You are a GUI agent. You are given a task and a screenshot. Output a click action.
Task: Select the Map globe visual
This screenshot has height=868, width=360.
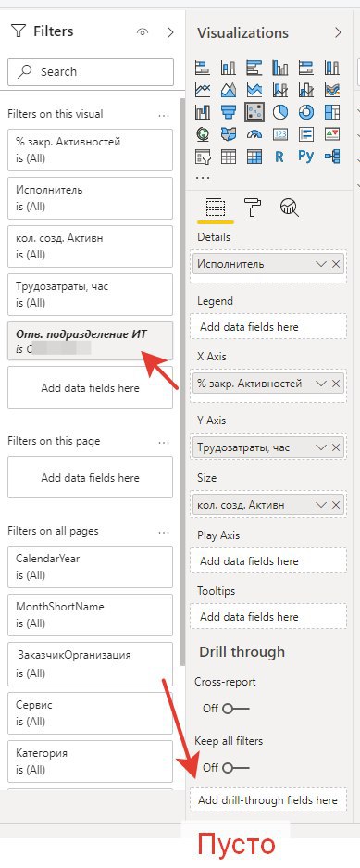pos(203,134)
